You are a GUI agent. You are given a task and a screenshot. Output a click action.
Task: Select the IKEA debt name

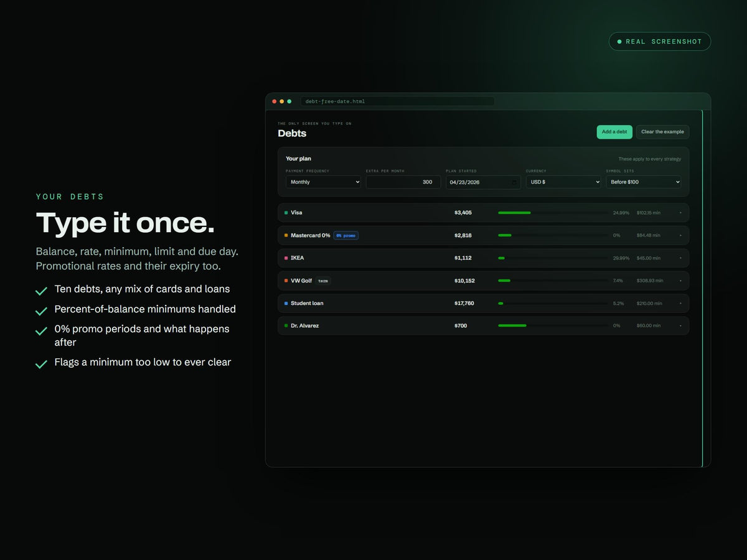[298, 258]
